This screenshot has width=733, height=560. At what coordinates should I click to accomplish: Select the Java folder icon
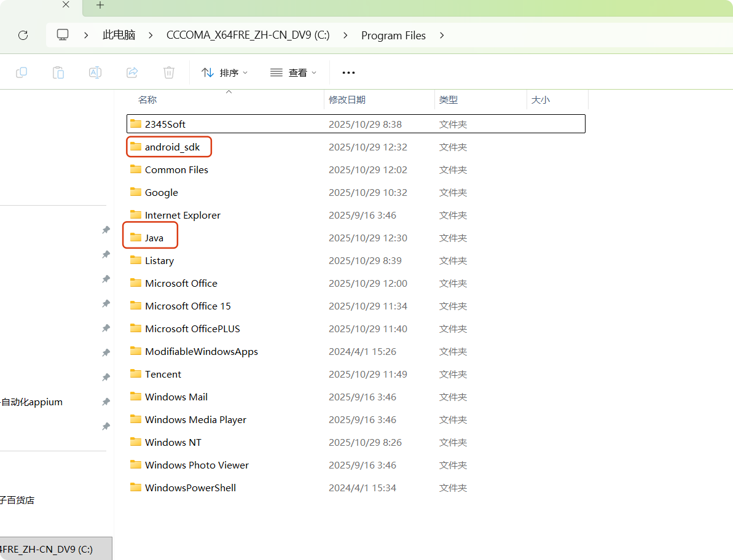point(136,237)
